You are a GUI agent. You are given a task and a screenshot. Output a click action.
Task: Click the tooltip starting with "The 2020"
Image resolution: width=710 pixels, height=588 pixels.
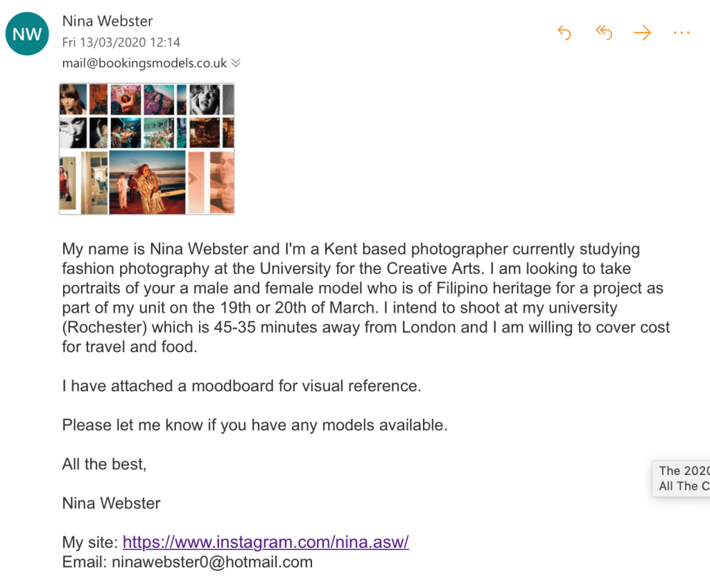point(683,478)
